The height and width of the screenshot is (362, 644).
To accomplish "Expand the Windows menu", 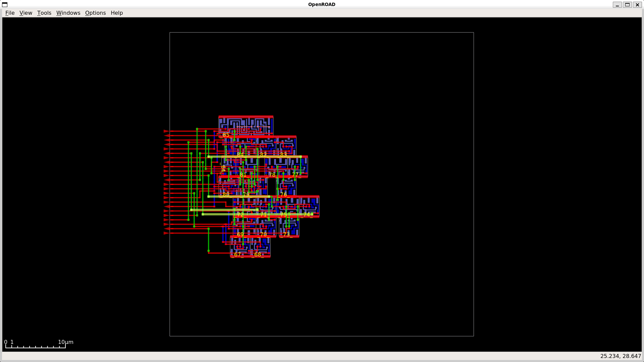I will click(x=68, y=13).
